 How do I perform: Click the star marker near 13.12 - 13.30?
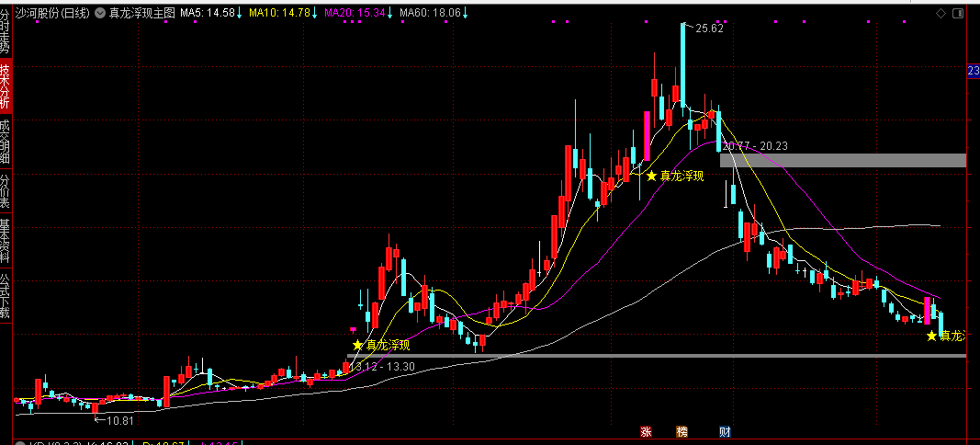[x=357, y=345]
